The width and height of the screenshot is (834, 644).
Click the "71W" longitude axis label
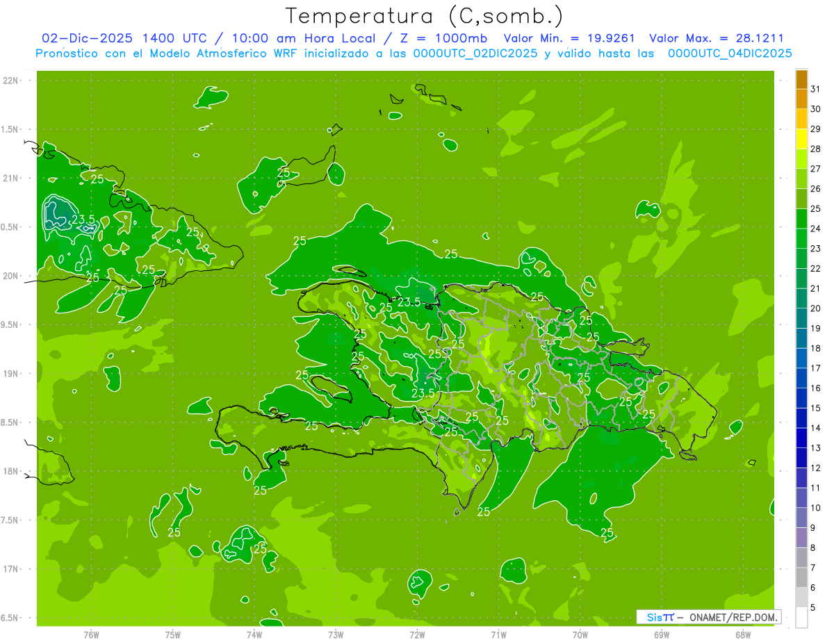[498, 635]
